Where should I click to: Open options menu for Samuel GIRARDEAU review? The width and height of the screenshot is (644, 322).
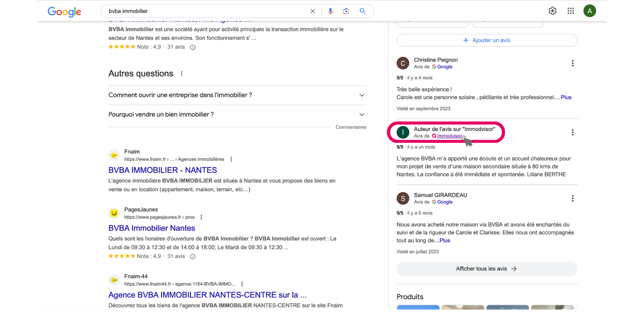coord(572,198)
